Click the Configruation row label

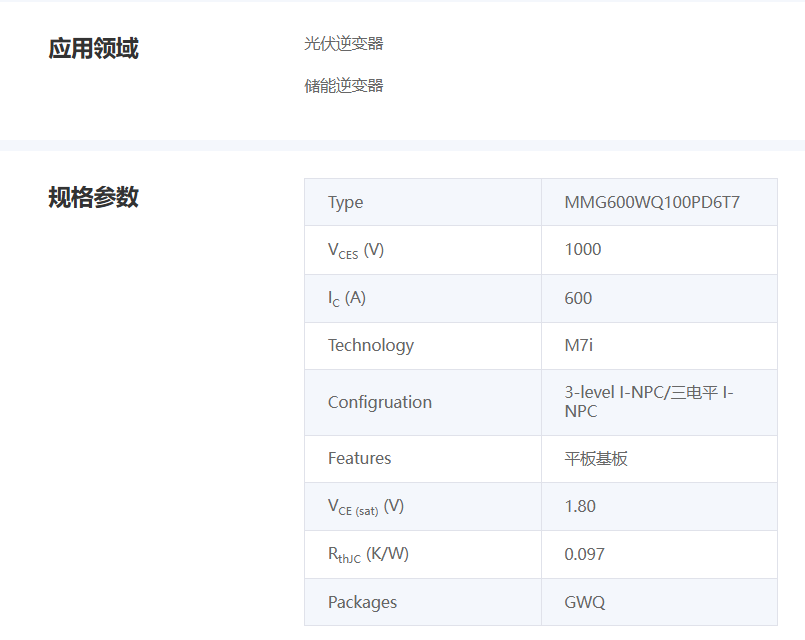pos(379,403)
